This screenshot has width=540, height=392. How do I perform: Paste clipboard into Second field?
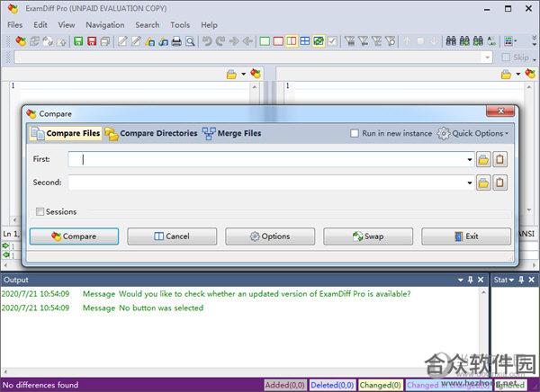point(499,183)
